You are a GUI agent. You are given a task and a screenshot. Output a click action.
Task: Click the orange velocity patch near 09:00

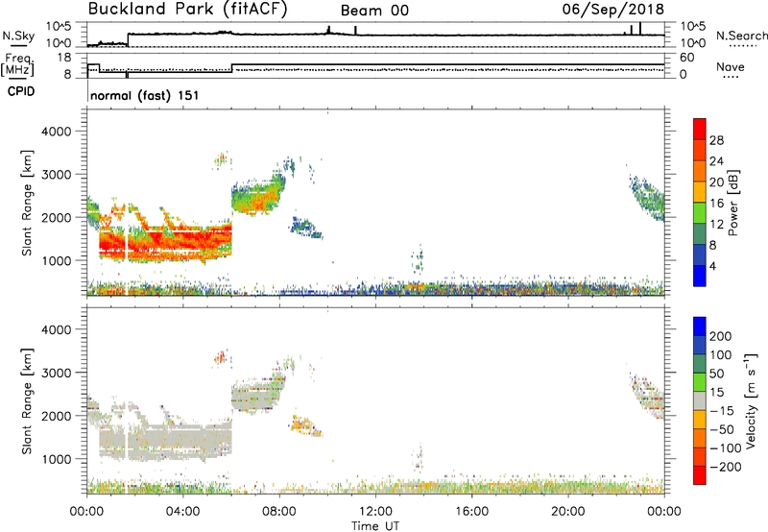(305, 424)
